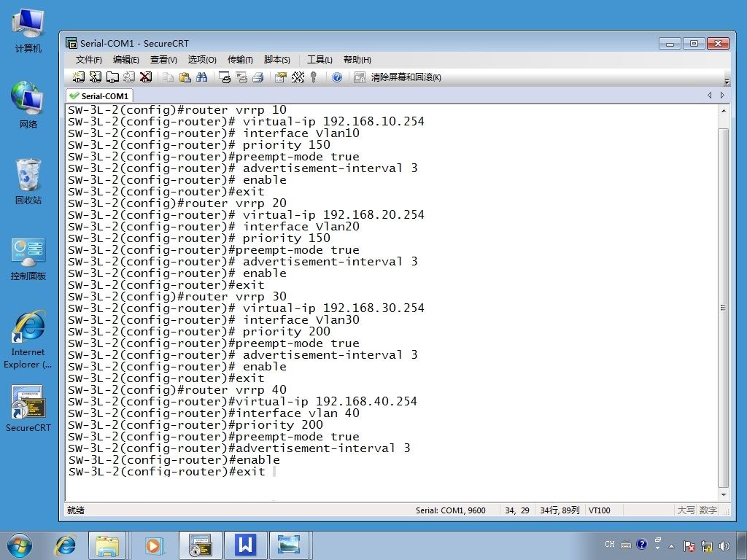Screen dimensions: 747x560
Task: Click the Action Center flag tray icon
Action: 689,546
